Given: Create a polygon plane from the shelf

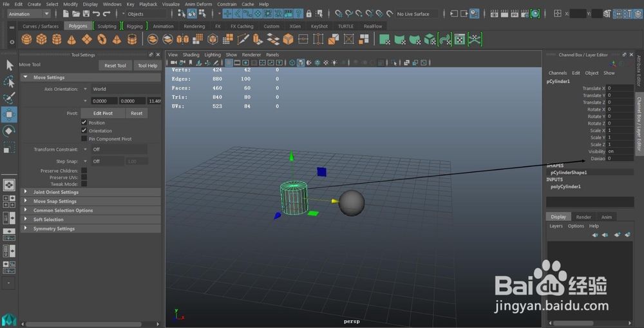Looking at the screenshot, I should tap(87, 39).
